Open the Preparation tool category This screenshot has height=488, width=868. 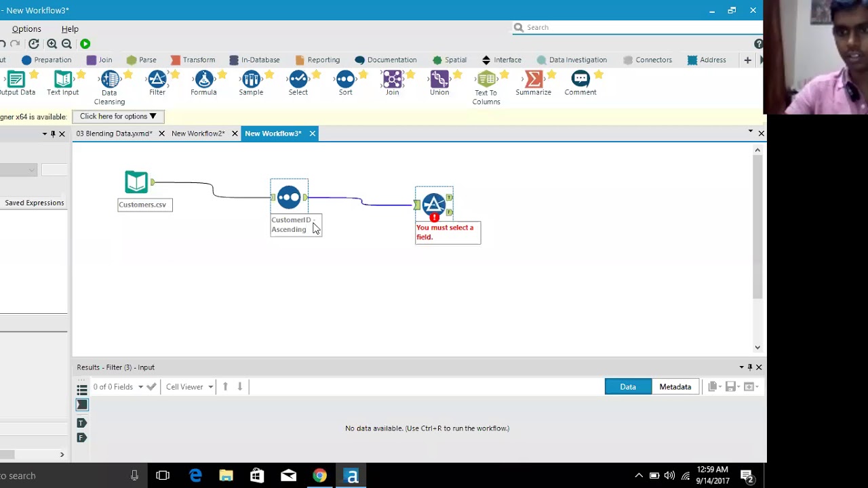(x=46, y=60)
